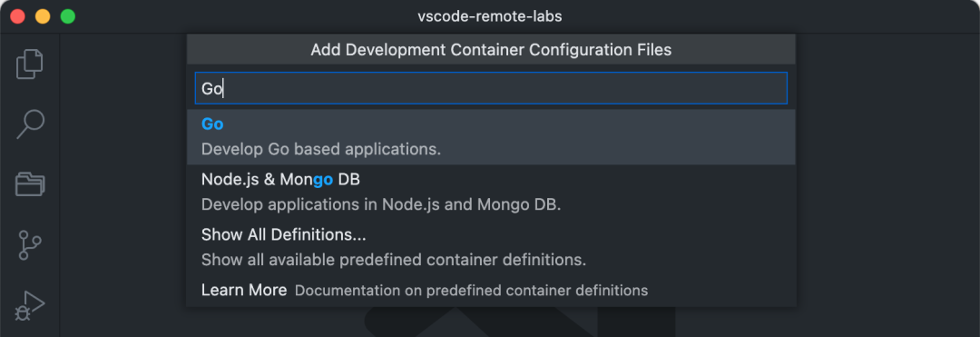
Task: Minimize window using the yellow button
Action: click(x=43, y=16)
